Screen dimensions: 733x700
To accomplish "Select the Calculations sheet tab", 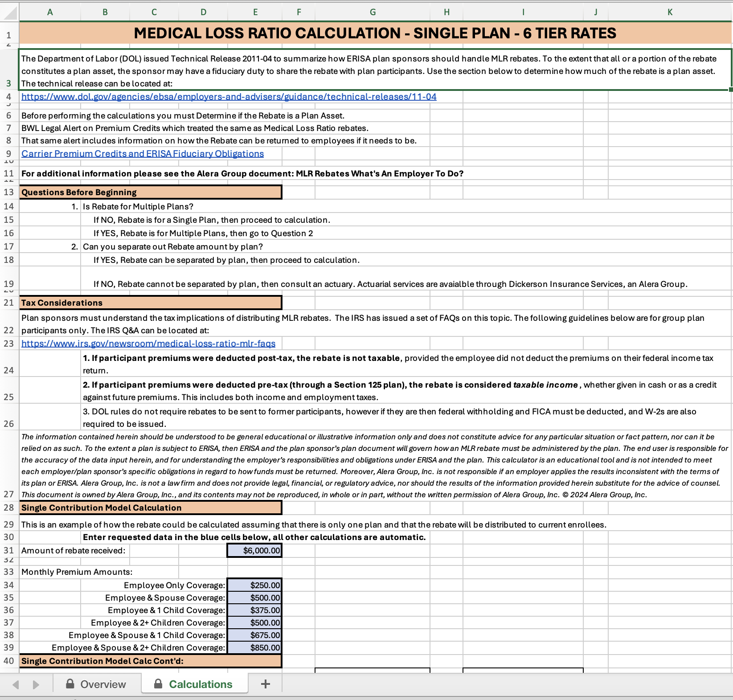I will tap(194, 684).
